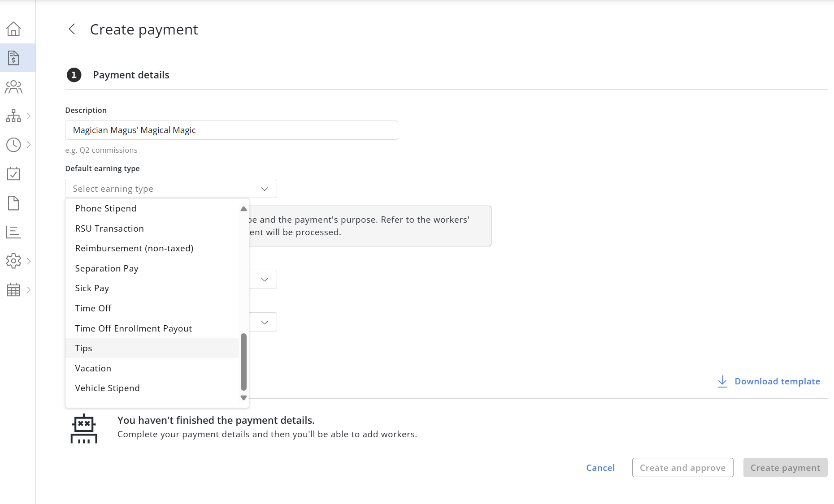Open the lowest partially hidden dropdown chevron
Viewport: 834px width, 504px height.
(264, 323)
